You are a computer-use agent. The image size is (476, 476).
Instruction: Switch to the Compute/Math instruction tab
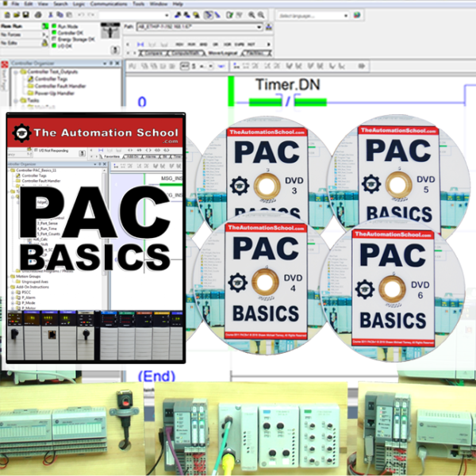click(186, 53)
